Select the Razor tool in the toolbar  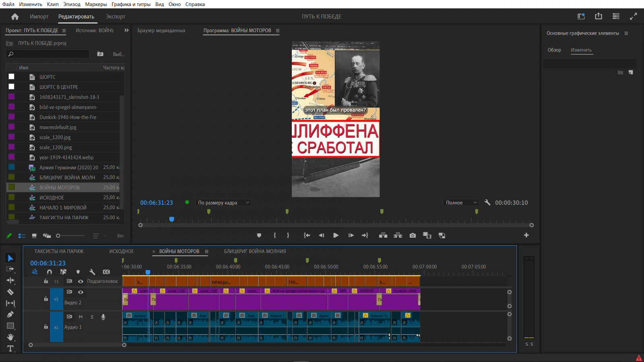tap(10, 292)
